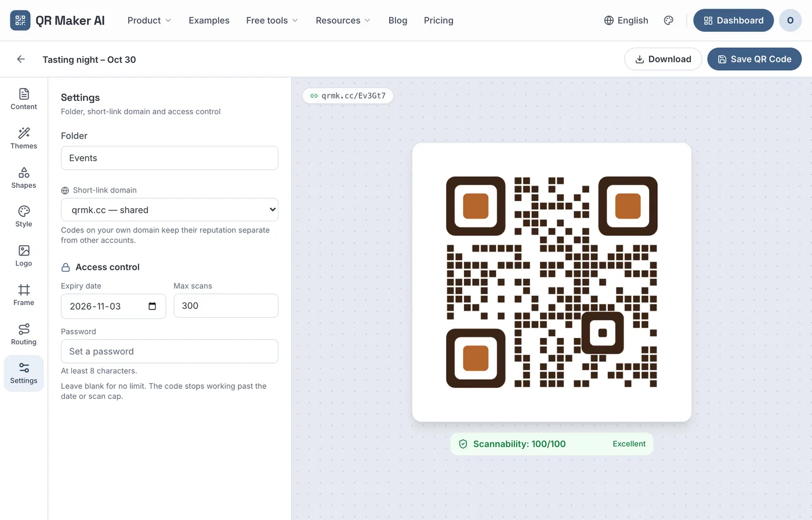Image resolution: width=812 pixels, height=520 pixels.
Task: Focus the Folder input field
Action: (x=169, y=158)
